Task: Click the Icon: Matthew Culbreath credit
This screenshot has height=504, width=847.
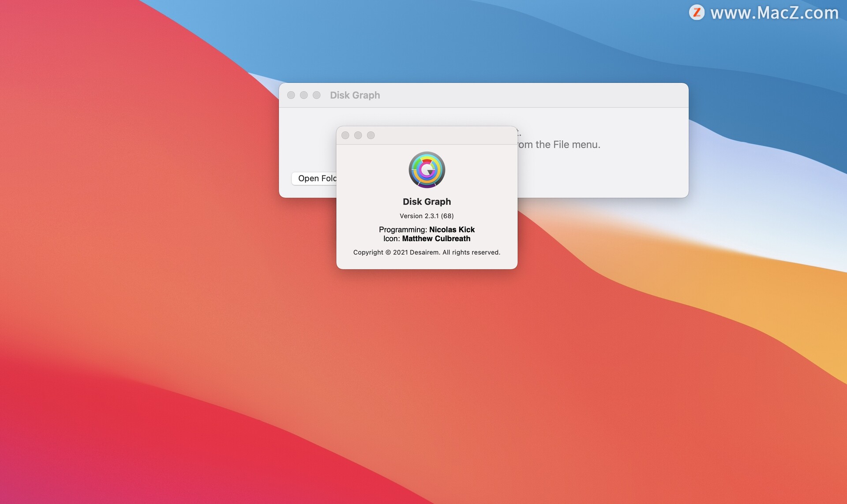Action: [x=427, y=239]
